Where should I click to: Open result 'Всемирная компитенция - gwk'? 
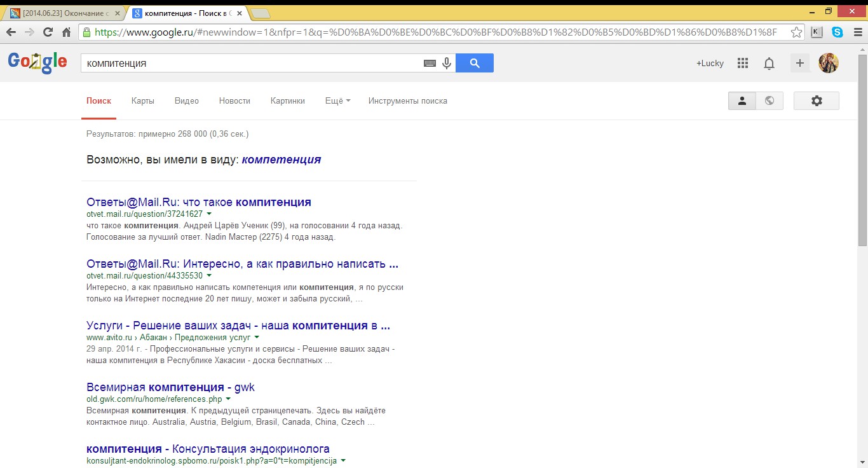point(170,387)
